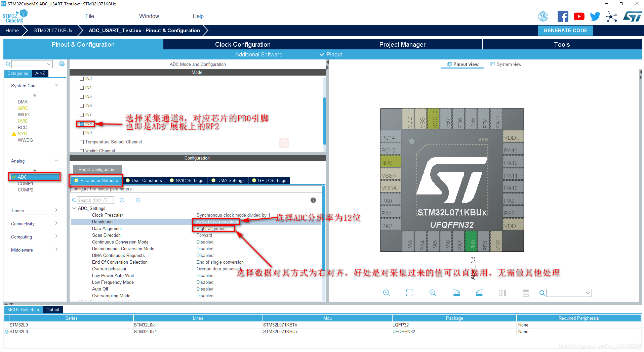Open the categories settings gear icon
The width and height of the screenshot is (644, 352).
tap(62, 64)
